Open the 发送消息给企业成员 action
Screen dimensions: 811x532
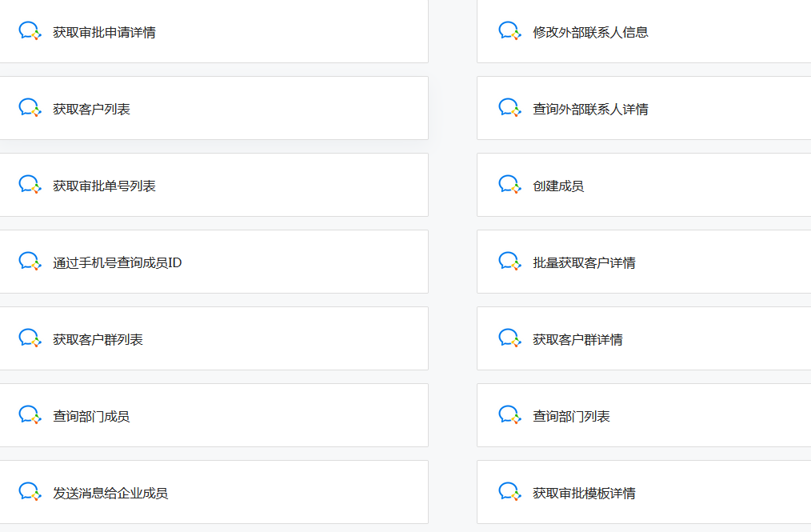214,492
